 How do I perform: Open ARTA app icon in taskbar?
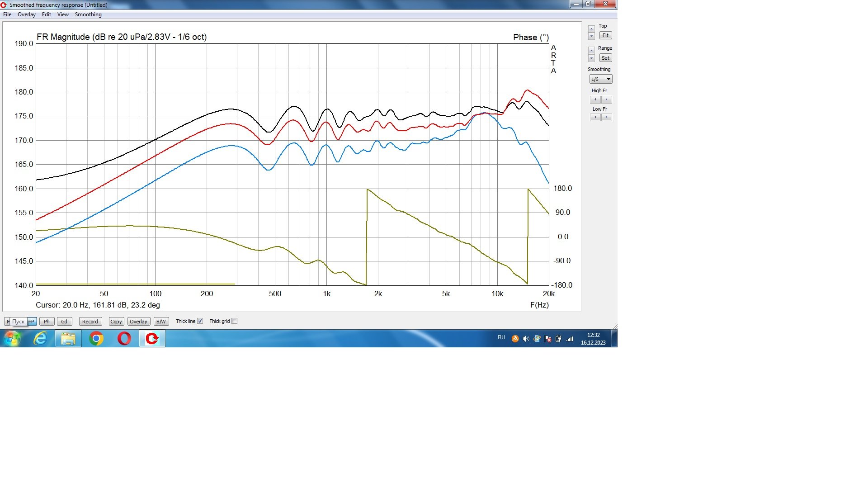pos(152,338)
